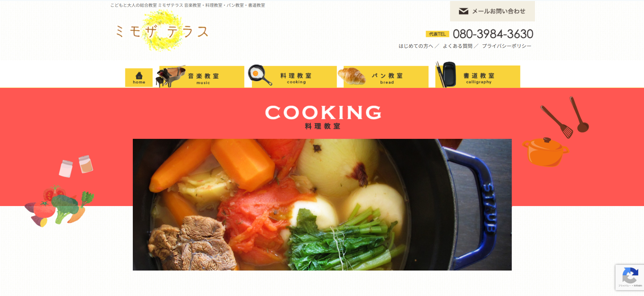Open the よくある質問 link
This screenshot has width=644, height=296.
(x=457, y=46)
